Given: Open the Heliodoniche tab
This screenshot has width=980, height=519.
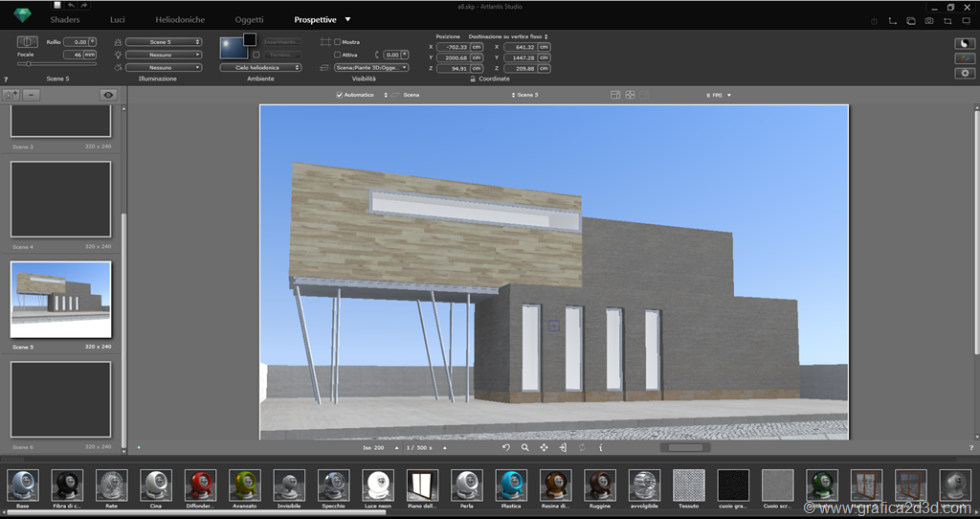Looking at the screenshot, I should tap(181, 19).
